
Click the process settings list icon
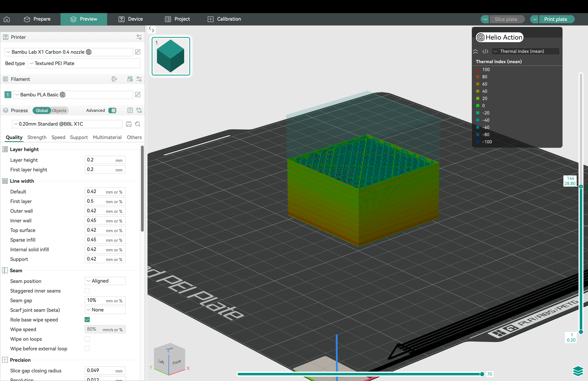pyautogui.click(x=130, y=110)
